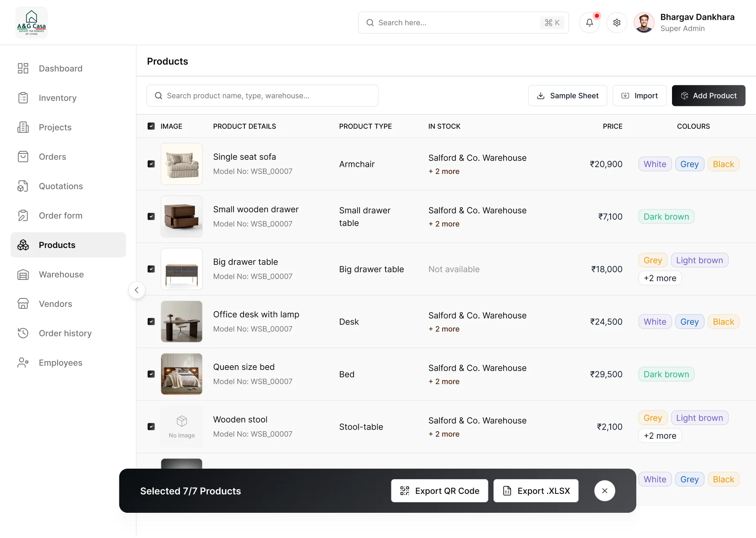Open the Dashboard menu item
This screenshot has height=538, width=756.
pos(68,69)
